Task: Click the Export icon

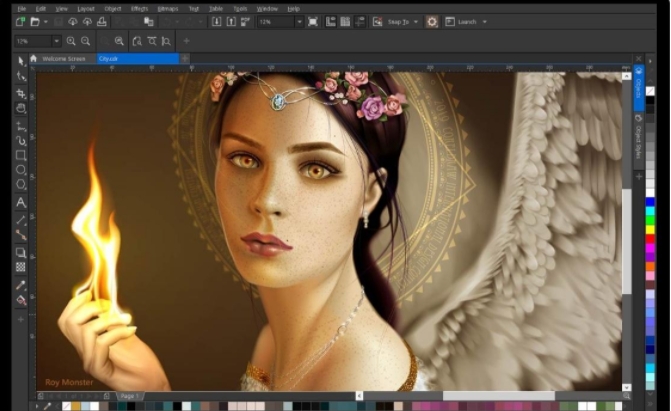Action: click(x=231, y=21)
